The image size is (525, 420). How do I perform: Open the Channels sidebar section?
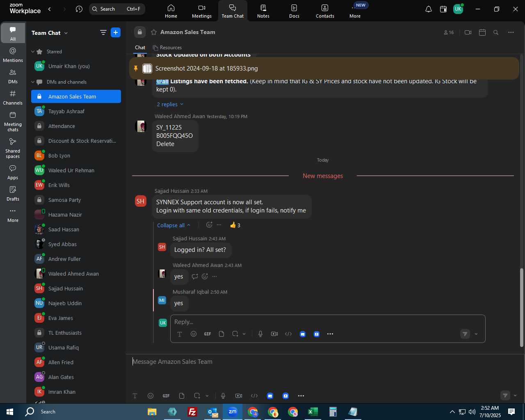[13, 98]
